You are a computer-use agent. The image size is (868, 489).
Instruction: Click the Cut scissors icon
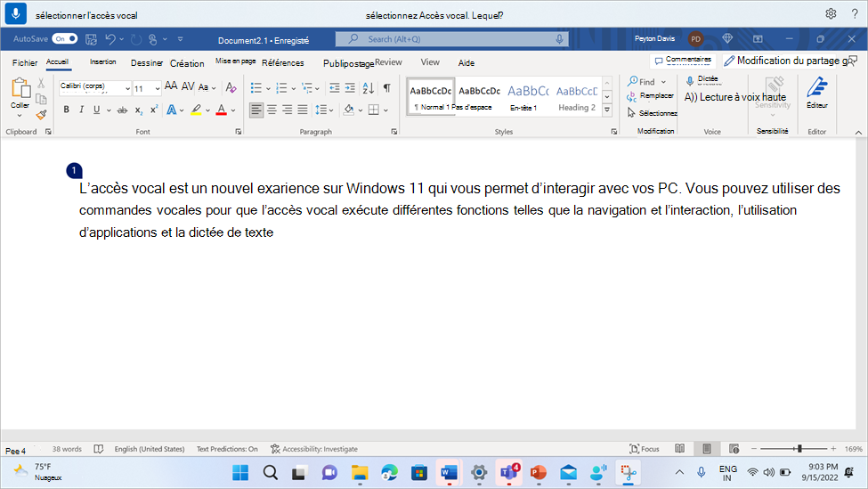[41, 84]
